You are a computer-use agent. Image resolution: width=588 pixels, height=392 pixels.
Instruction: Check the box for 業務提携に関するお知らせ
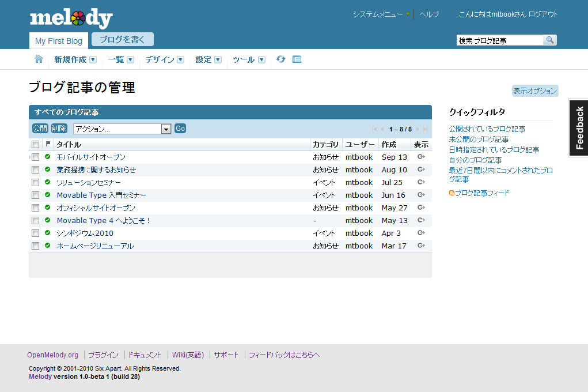[x=36, y=170]
